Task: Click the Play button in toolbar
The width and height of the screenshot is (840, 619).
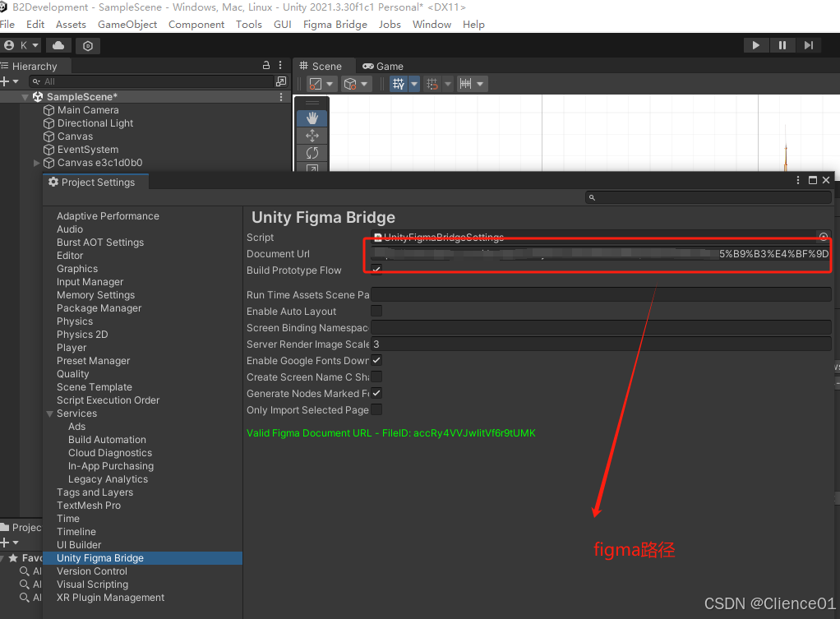Action: tap(755, 45)
